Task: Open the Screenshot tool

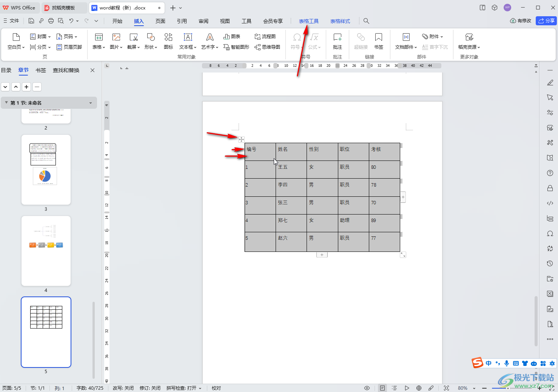Action: 134,42
